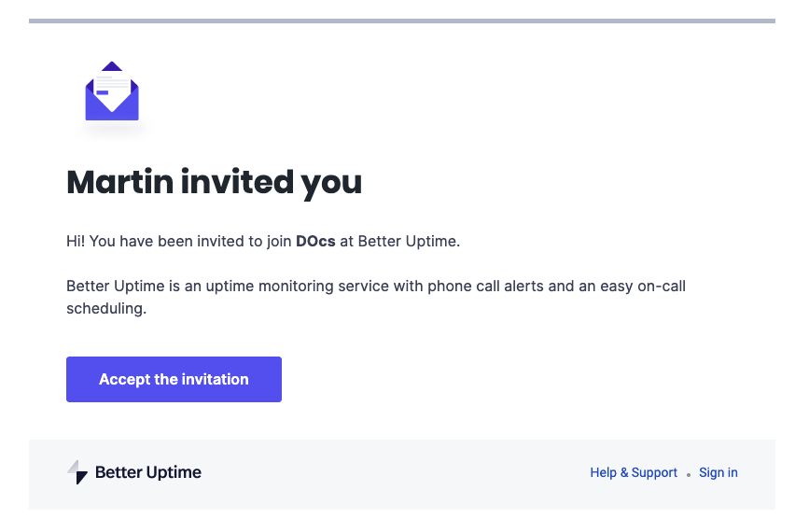Click the word 'scheduling.' in the description
Screen dimensions: 809x532
(x=106, y=309)
